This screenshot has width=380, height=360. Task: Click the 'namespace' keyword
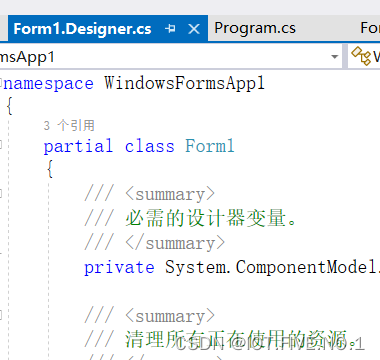[49, 83]
